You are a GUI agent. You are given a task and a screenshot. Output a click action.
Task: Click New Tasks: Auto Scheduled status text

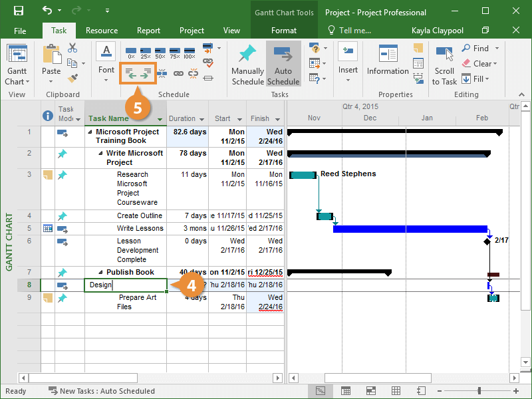tap(106, 391)
